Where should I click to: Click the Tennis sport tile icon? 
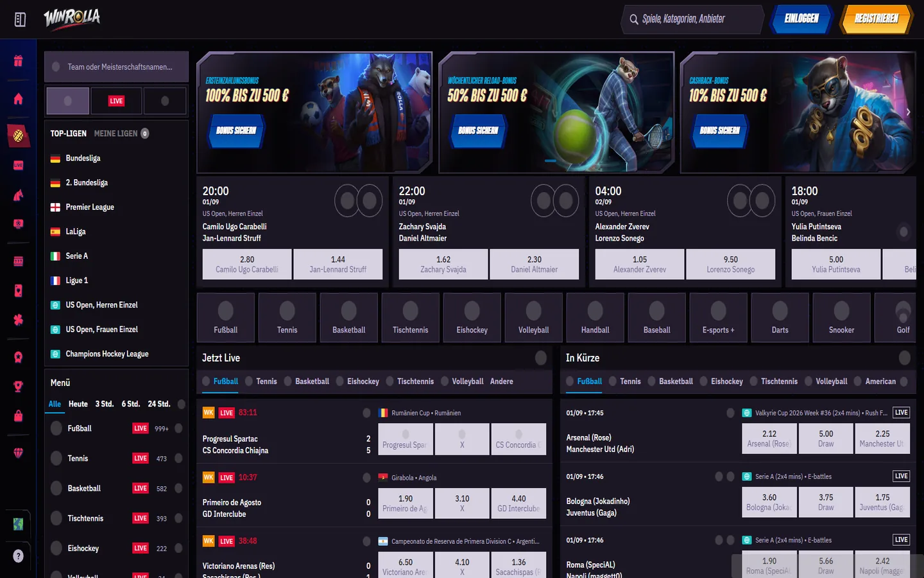[287, 311]
